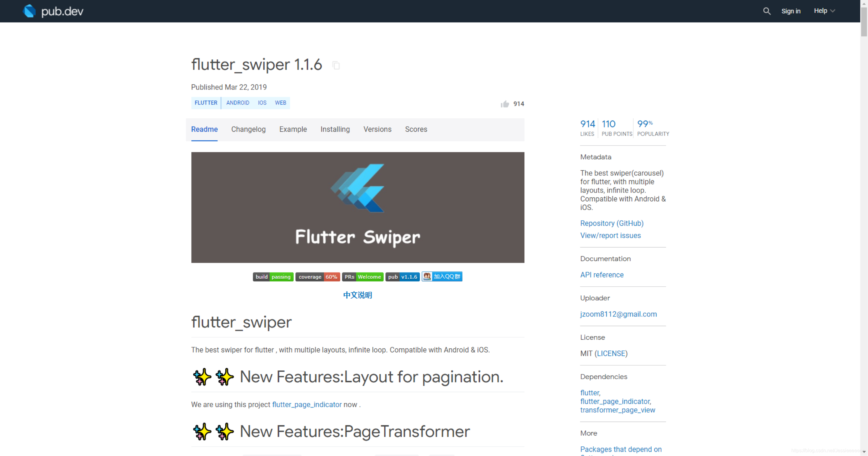The height and width of the screenshot is (456, 868).
Task: Click the New Features:PageTransformer heading
Action: [x=355, y=432]
